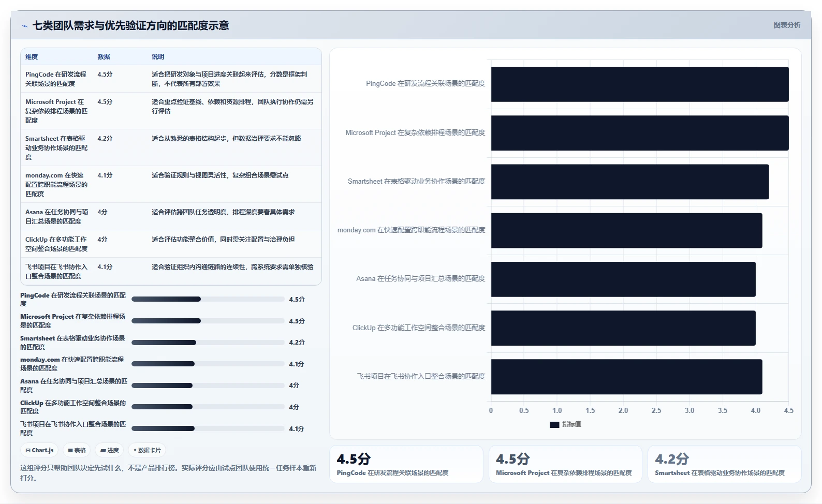Click the title 七类团队需求与优先验证方向的匹配度示意

tap(130, 26)
